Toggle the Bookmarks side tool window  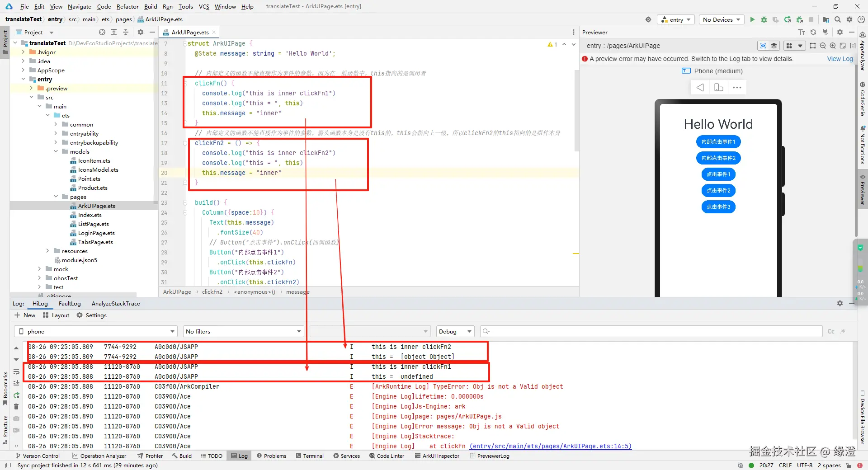pos(5,388)
